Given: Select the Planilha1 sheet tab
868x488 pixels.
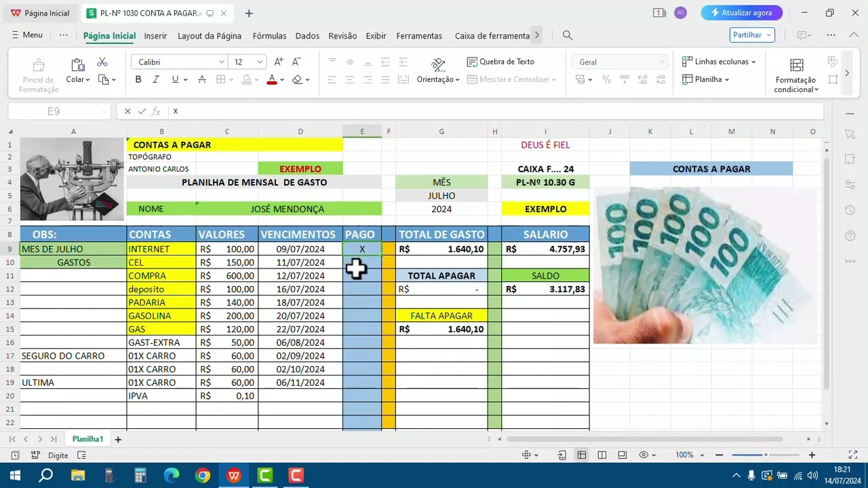Looking at the screenshot, I should pyautogui.click(x=87, y=439).
